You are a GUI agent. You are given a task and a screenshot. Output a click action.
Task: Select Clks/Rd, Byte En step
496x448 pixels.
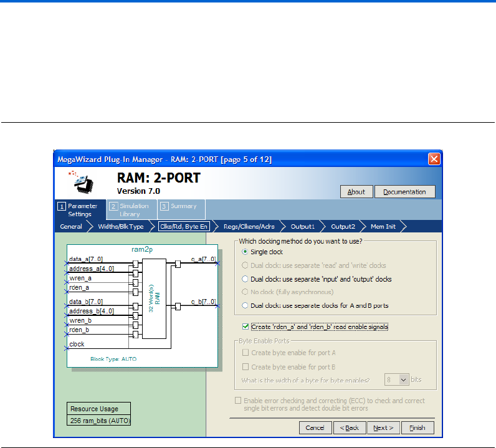184,227
